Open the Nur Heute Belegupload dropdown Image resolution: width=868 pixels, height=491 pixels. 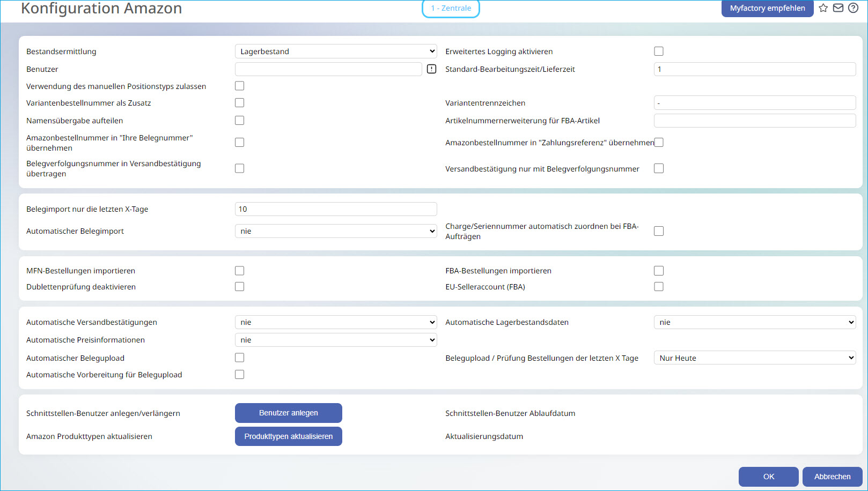pyautogui.click(x=755, y=358)
